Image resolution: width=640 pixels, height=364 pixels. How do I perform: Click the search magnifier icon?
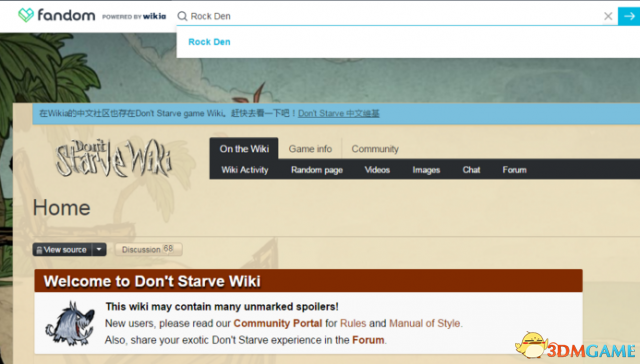(x=182, y=16)
